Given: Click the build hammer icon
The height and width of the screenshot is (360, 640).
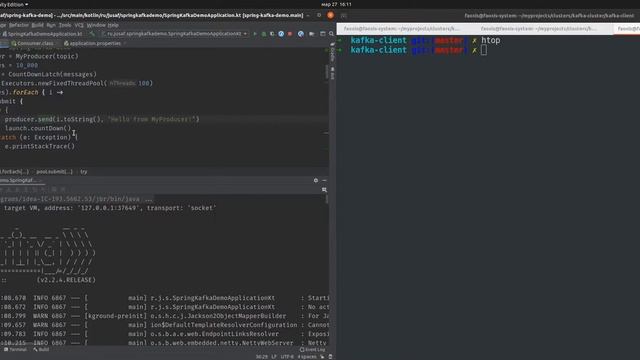Looking at the screenshot, I should [92, 34].
